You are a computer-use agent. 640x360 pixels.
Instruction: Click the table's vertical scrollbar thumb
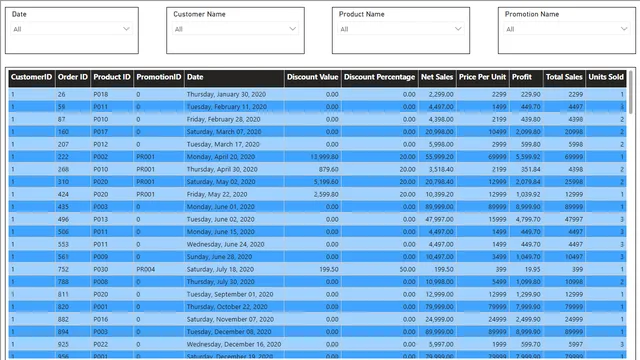point(631,92)
